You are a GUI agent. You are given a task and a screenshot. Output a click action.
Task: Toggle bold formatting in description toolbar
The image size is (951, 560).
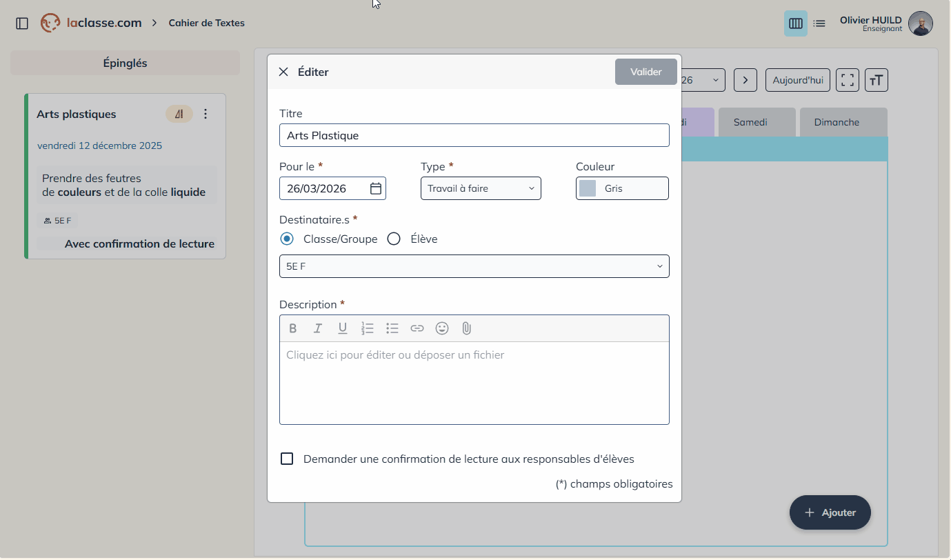coord(293,328)
